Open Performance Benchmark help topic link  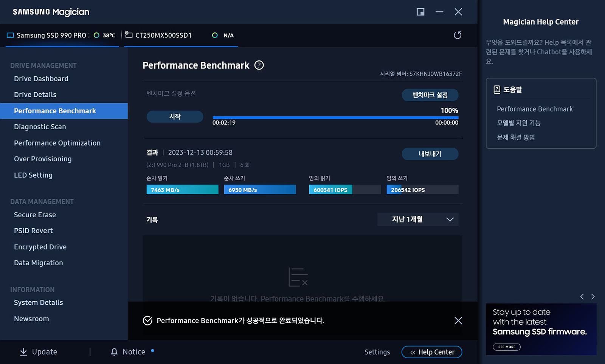(x=535, y=109)
